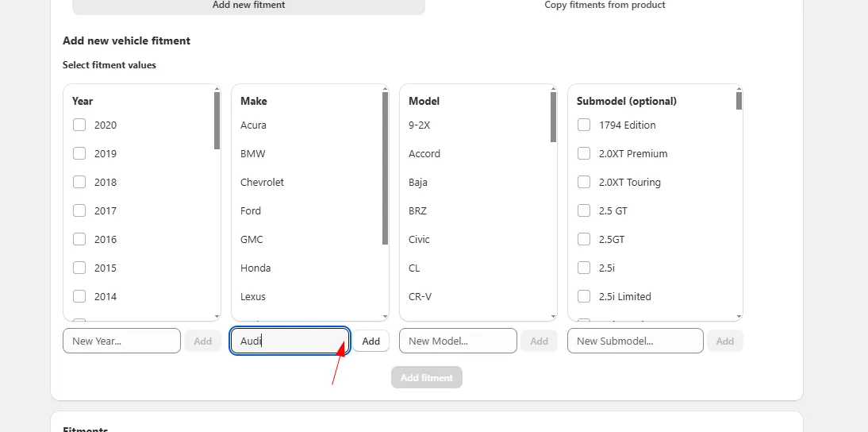The height and width of the screenshot is (432, 868).
Task: Tick the 2017 year checkbox
Action: pyautogui.click(x=79, y=210)
